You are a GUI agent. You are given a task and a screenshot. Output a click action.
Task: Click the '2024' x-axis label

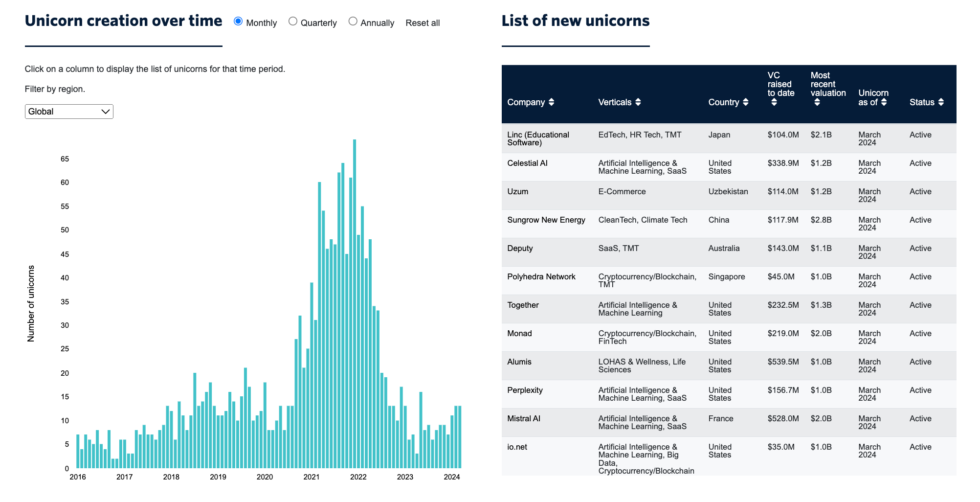click(x=452, y=477)
